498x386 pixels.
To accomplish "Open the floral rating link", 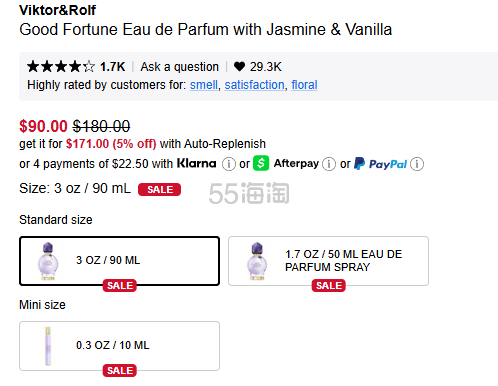I will pos(304,85).
